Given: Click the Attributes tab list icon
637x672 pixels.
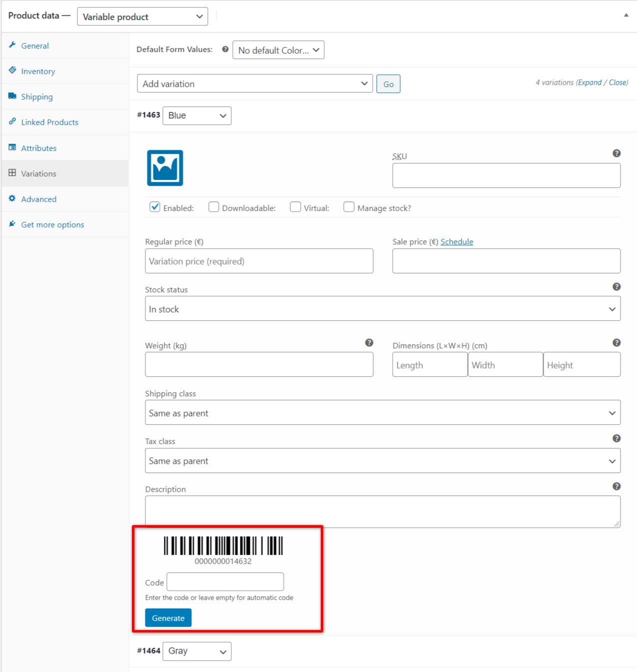Looking at the screenshot, I should click(12, 147).
